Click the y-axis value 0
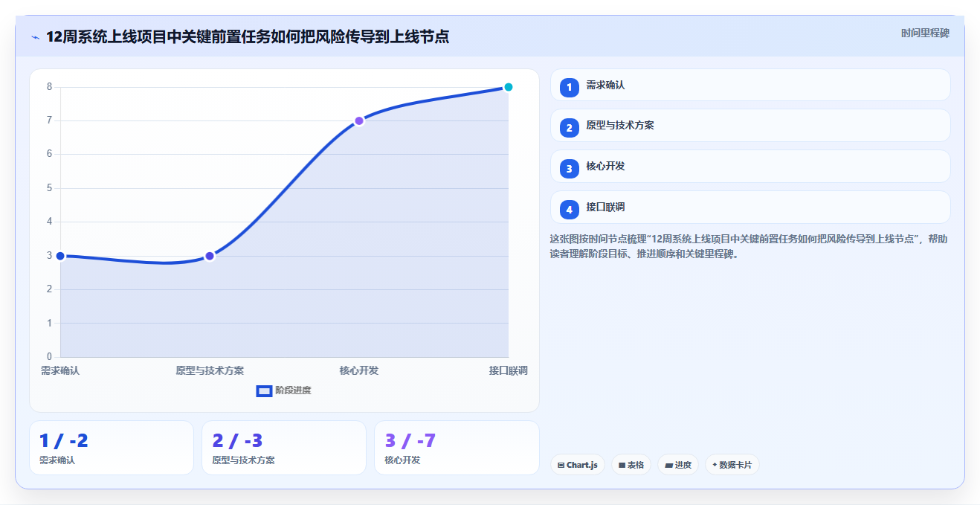The height and width of the screenshot is (505, 980). 49,357
